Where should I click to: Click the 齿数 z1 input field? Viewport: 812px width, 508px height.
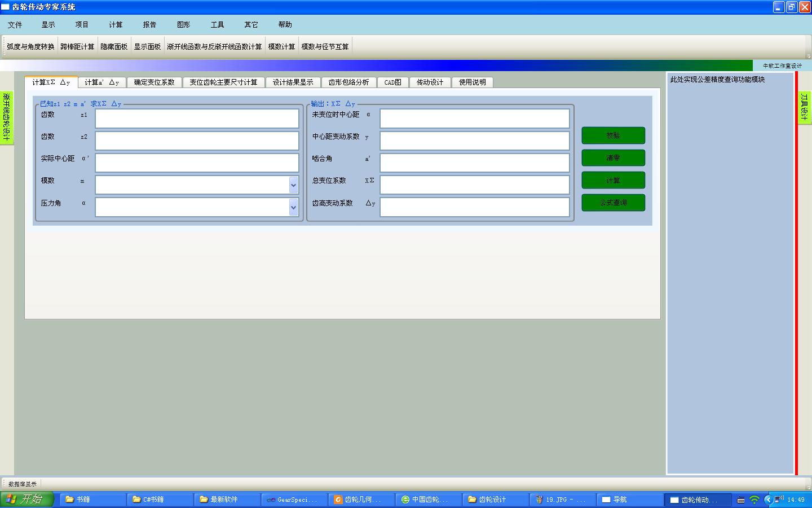[x=197, y=119]
